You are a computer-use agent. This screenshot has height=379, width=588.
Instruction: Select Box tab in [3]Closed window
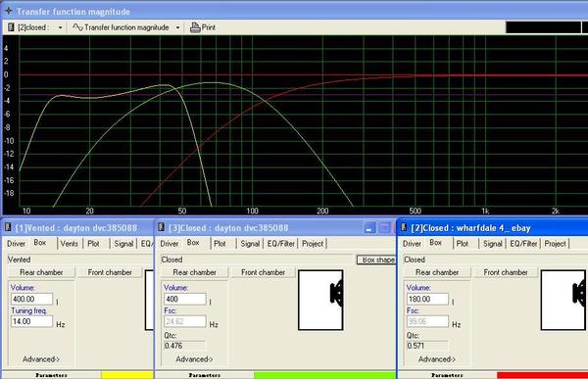(x=193, y=243)
